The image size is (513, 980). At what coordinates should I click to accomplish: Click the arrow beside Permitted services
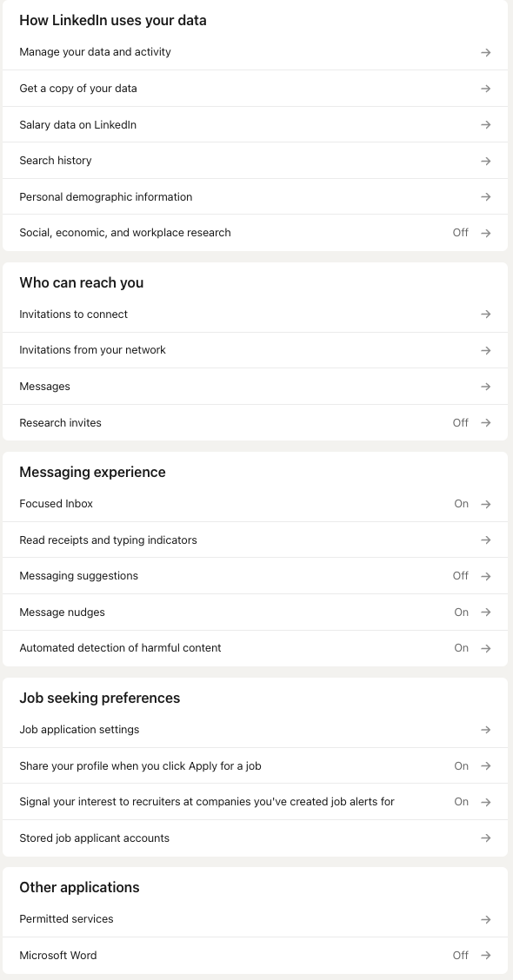(x=485, y=919)
